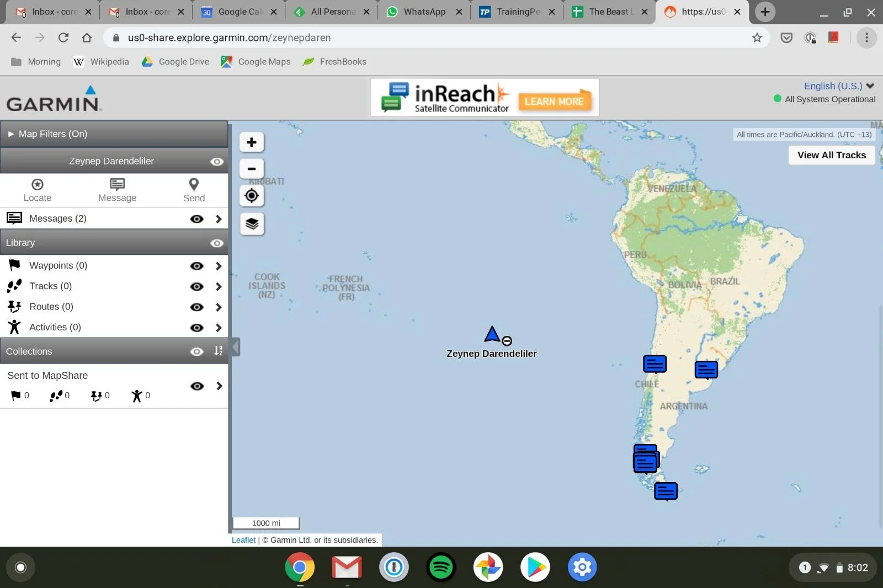Hide Waypoints with eye icon

pyautogui.click(x=196, y=266)
